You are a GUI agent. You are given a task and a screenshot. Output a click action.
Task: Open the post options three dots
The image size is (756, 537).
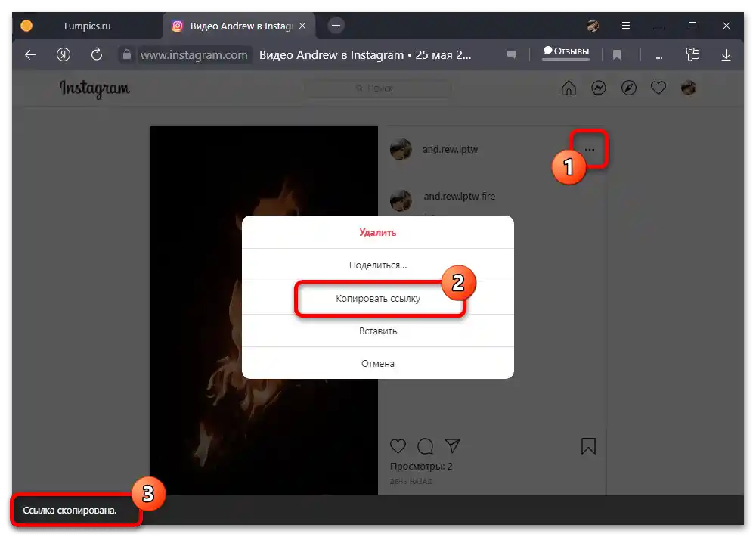pos(589,150)
